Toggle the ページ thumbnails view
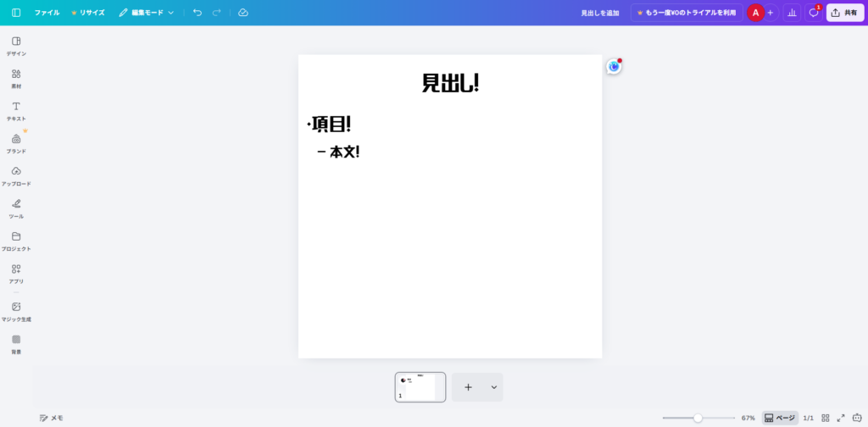Viewport: 868px width, 427px height. [780, 418]
